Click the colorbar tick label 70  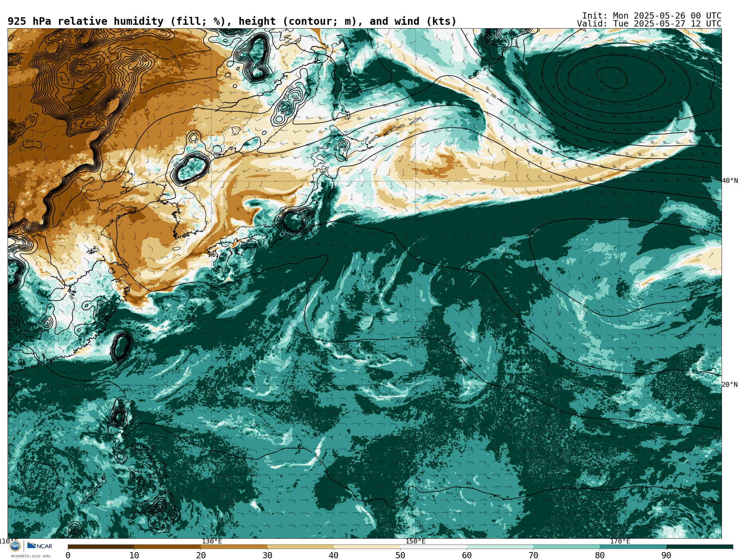click(x=533, y=556)
